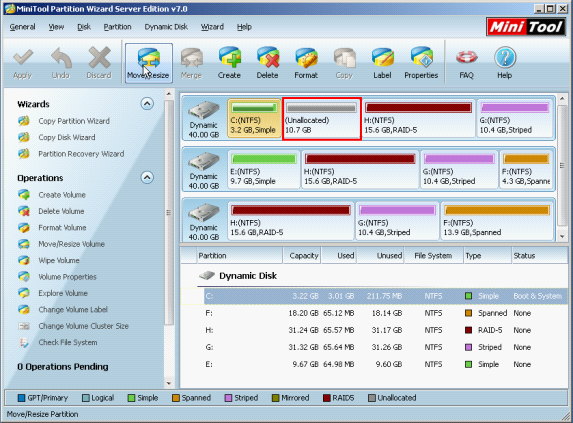Launch Copy Disk Wizard
This screenshot has height=423, width=573.
67,137
